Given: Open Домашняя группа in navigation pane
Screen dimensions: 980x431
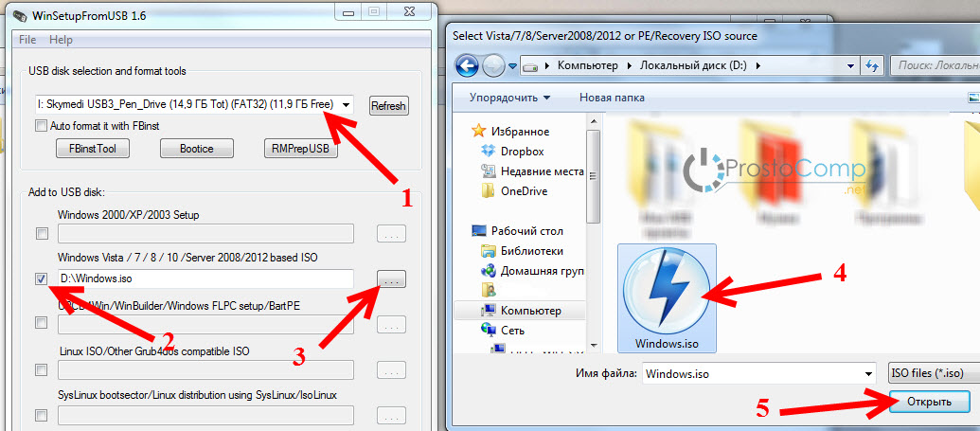Looking at the screenshot, I should [542, 271].
